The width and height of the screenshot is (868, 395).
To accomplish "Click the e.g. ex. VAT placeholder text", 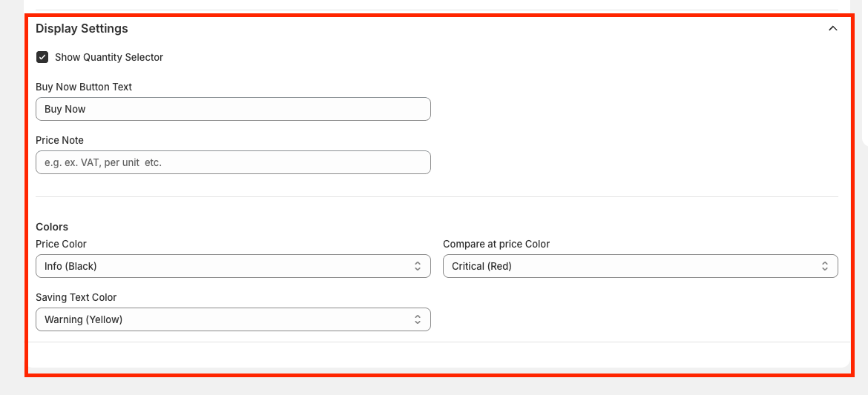I will (103, 162).
